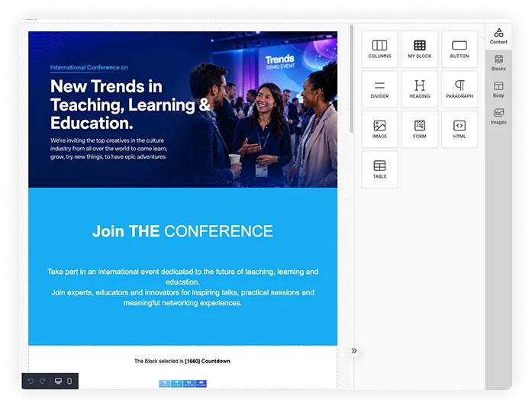
Task: Open the Images sidebar tab
Action: tap(498, 116)
